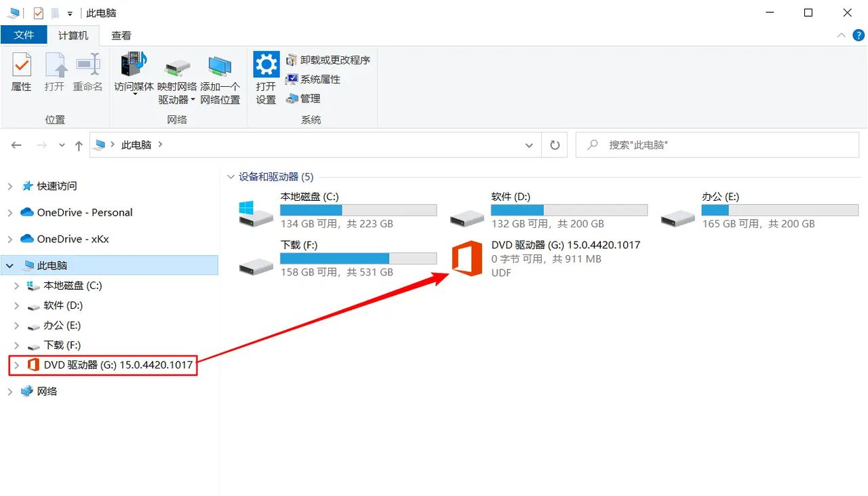
Task: Expand 软件 (D:) in the tree
Action: point(17,305)
